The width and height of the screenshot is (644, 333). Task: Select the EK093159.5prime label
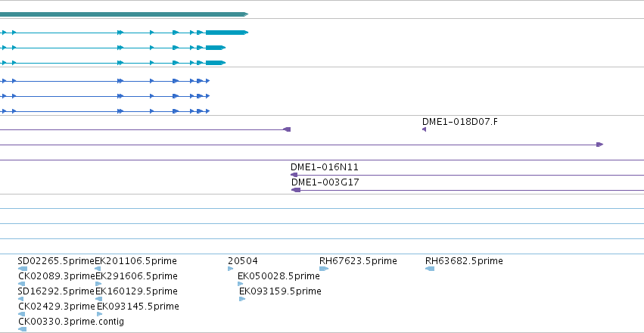(280, 291)
